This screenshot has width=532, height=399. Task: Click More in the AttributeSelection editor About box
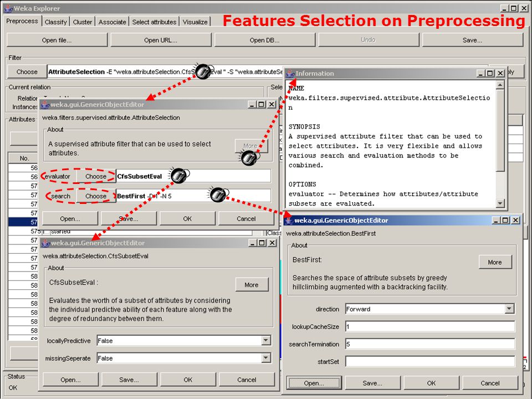point(252,146)
